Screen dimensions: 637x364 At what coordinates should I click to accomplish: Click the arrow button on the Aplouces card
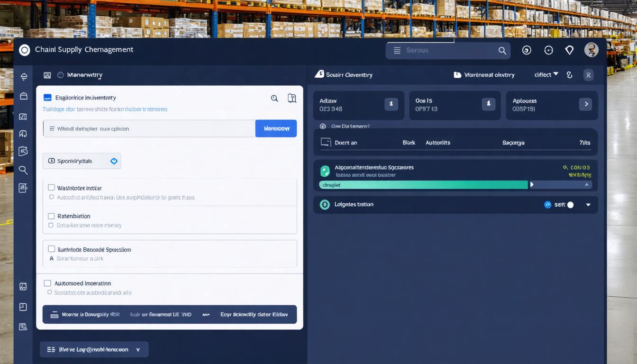585,104
